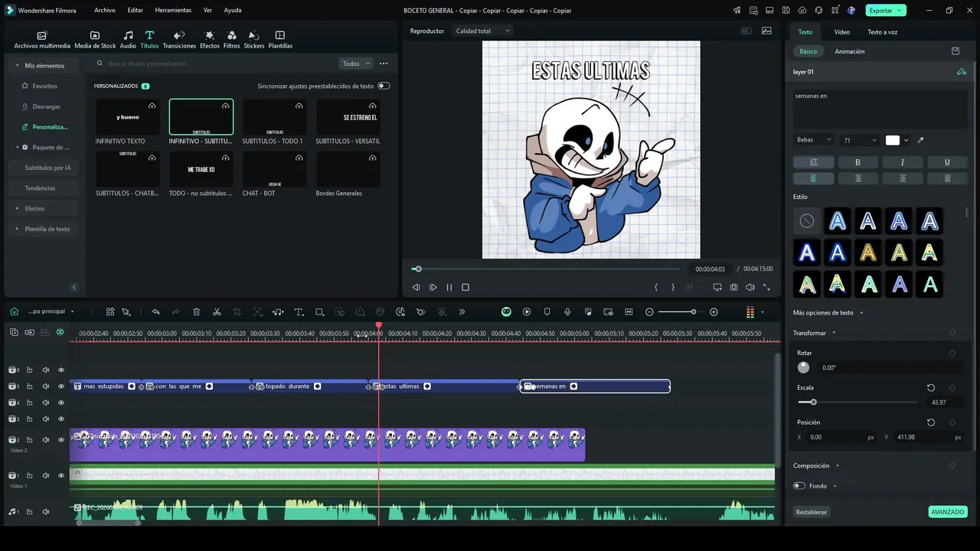Click the Exportar button
The image size is (980, 551).
coord(886,11)
